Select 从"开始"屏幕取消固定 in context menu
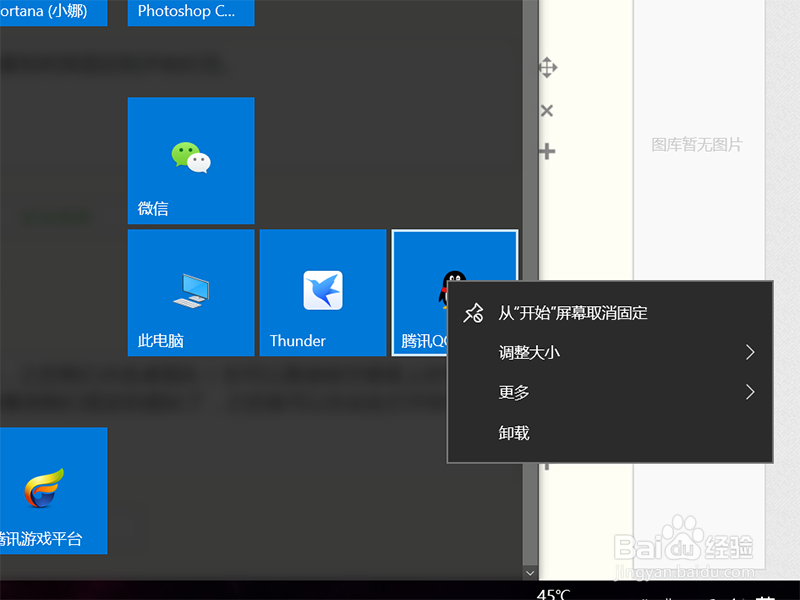800x600 pixels. click(x=610, y=313)
